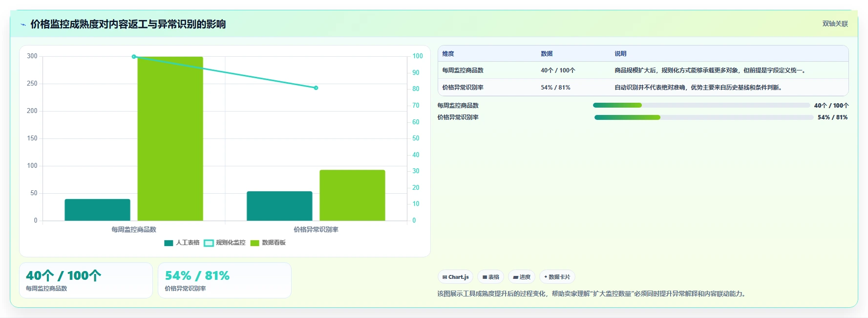Click the line point at value 100
The image size is (868, 318).
134,57
